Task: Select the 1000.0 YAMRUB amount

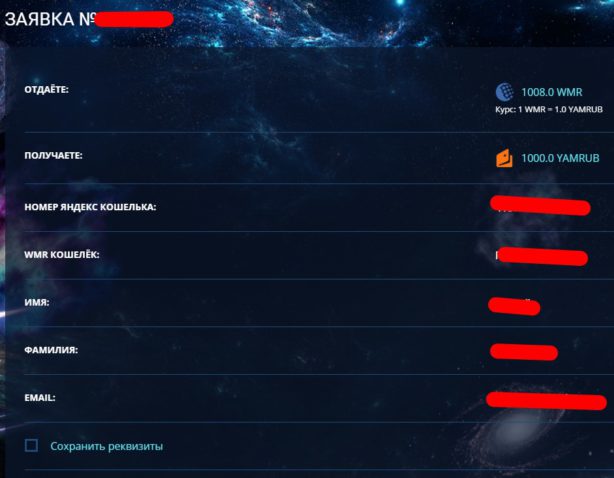Action: tap(560, 158)
